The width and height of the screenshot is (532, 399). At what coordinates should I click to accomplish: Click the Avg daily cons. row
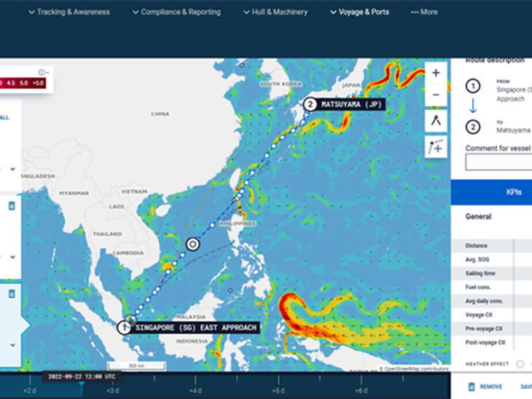click(492, 301)
